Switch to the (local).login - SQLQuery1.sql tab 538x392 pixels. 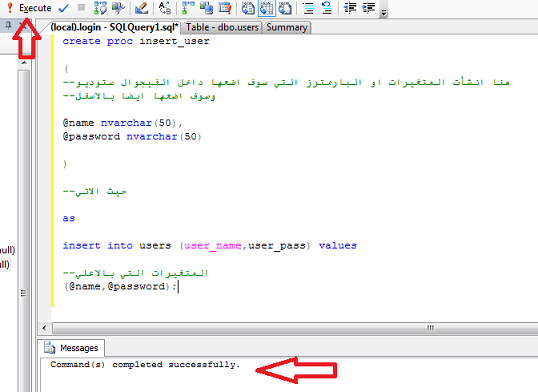click(x=114, y=27)
